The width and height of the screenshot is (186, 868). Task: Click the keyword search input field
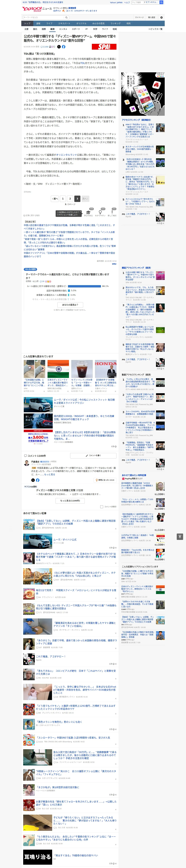[x=43, y=18]
